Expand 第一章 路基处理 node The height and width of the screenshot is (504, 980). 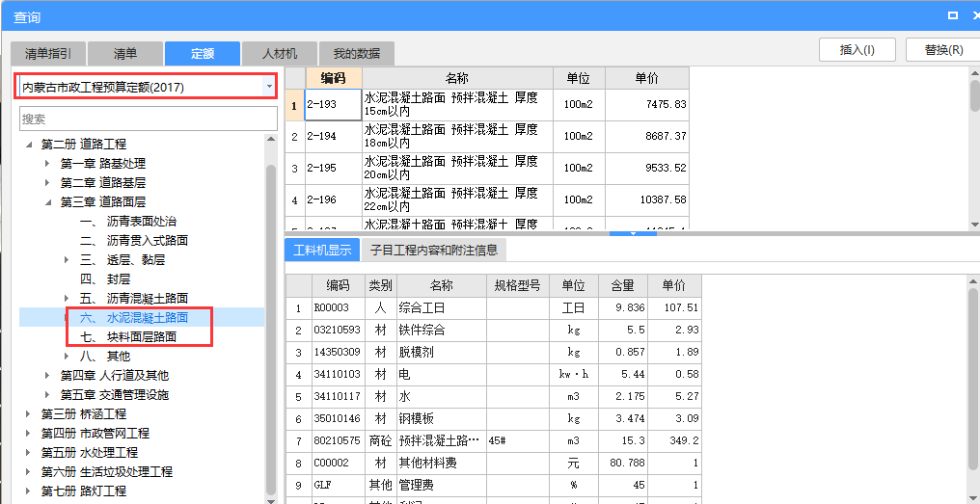click(x=47, y=164)
